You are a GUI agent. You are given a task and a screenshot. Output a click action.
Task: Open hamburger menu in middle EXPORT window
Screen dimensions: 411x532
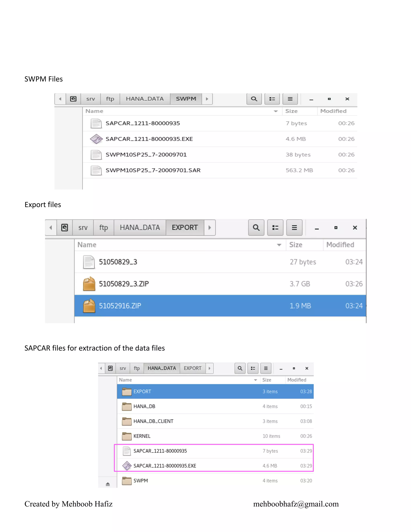294,227
